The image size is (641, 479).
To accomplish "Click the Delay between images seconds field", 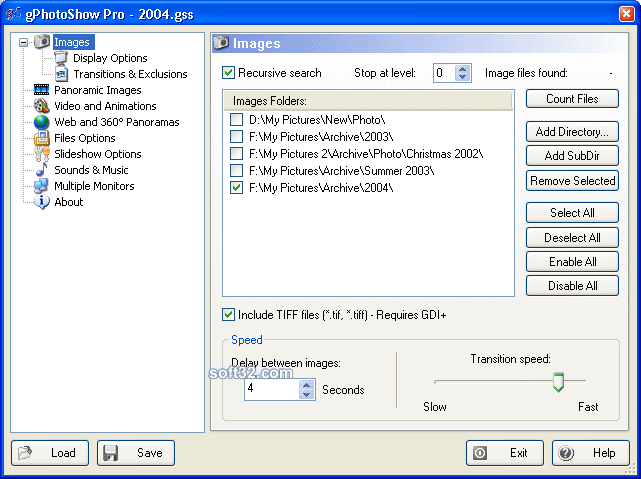I will [x=272, y=389].
